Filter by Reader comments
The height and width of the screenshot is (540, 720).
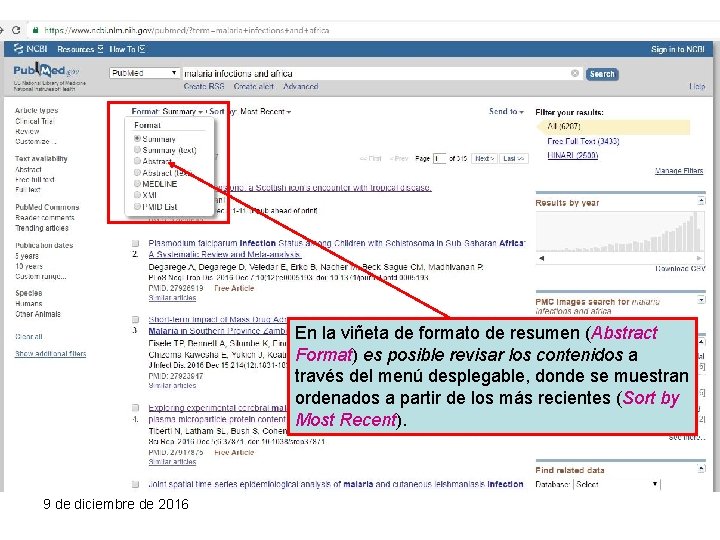(x=45, y=218)
